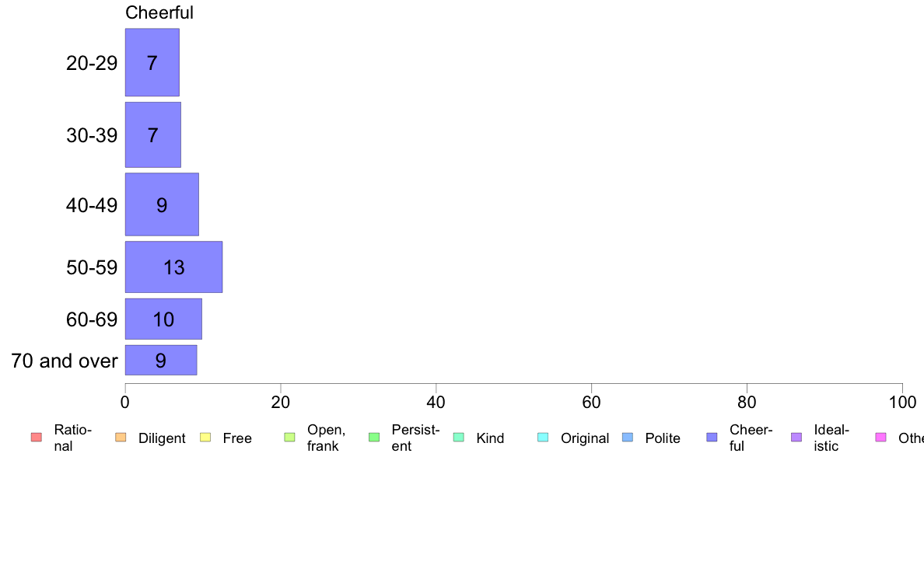The width and height of the screenshot is (924, 572).
Task: Click the Other legend magenta swatch
Action: [880, 438]
